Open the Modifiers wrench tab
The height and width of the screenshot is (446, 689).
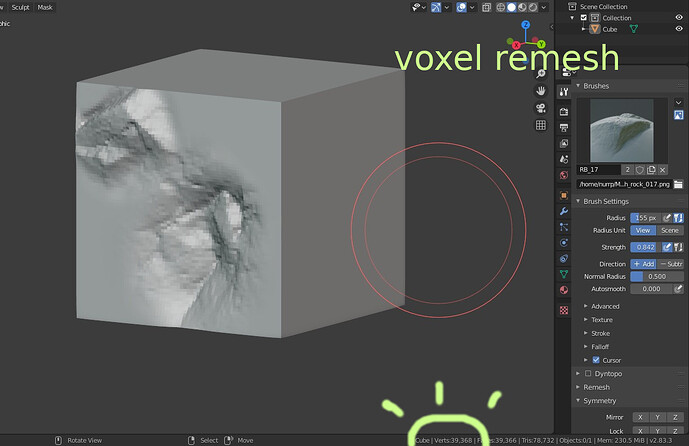click(564, 211)
